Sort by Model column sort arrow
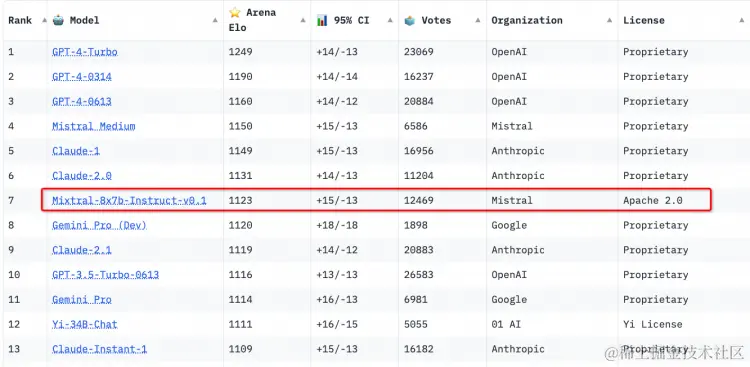Screen dimensions: 750x367 (215, 20)
